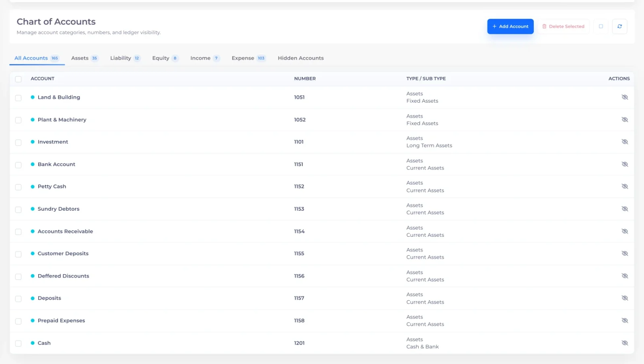This screenshot has height=364, width=644.
Task: Hide the Cash account
Action: point(625,343)
